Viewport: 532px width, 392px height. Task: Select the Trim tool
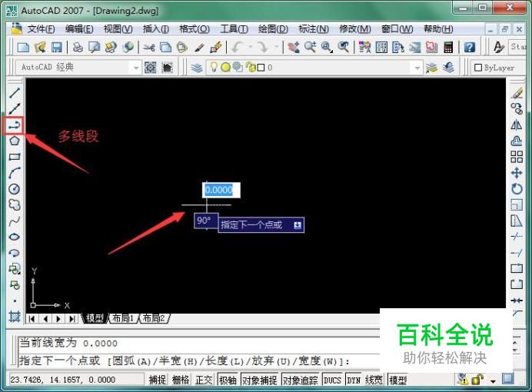[517, 237]
